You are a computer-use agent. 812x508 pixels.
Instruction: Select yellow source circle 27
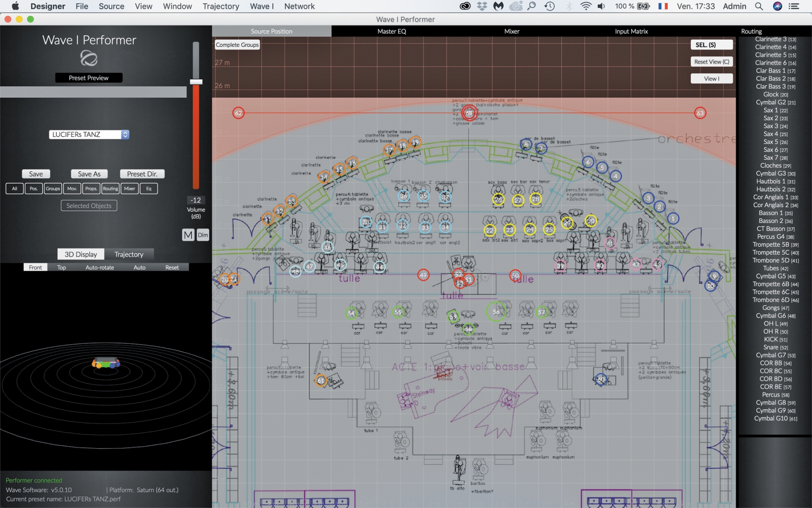tap(517, 200)
